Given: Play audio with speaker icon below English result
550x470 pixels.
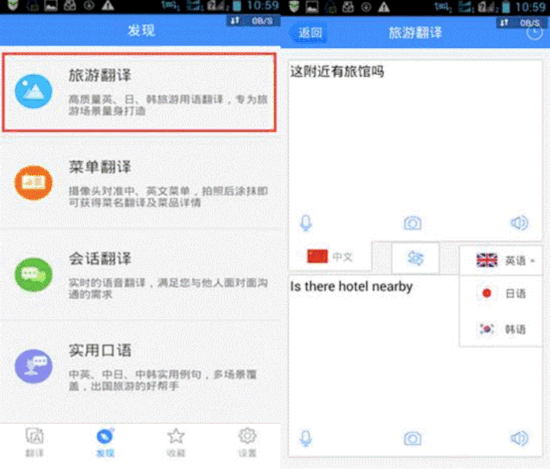Looking at the screenshot, I should click(519, 438).
